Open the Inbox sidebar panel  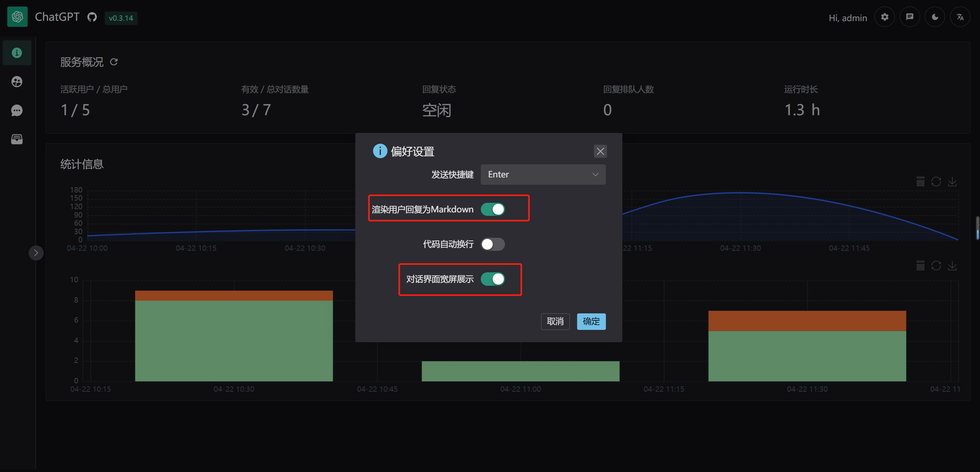click(x=17, y=139)
